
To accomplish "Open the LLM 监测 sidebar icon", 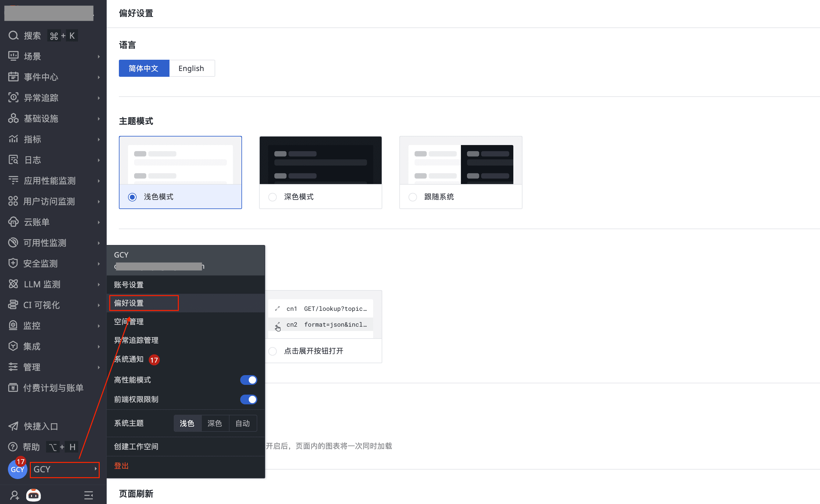I will (13, 284).
